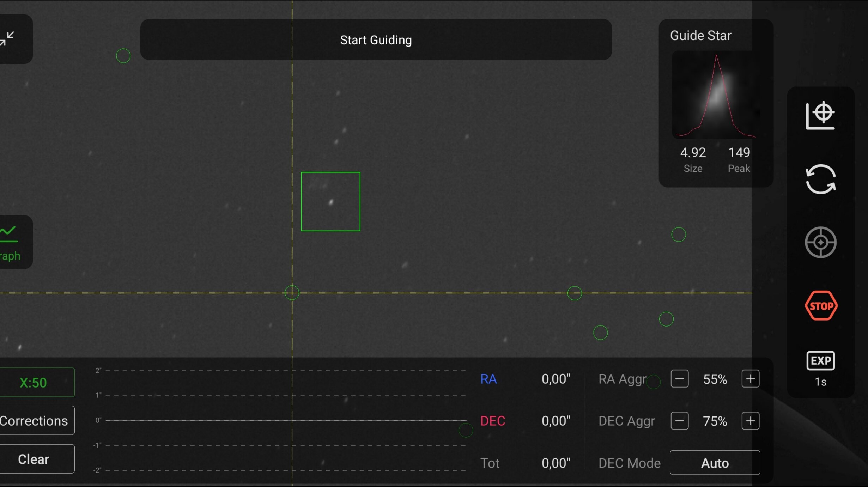Toggle the Corrections display button
This screenshot has width=868, height=487.
(x=35, y=421)
